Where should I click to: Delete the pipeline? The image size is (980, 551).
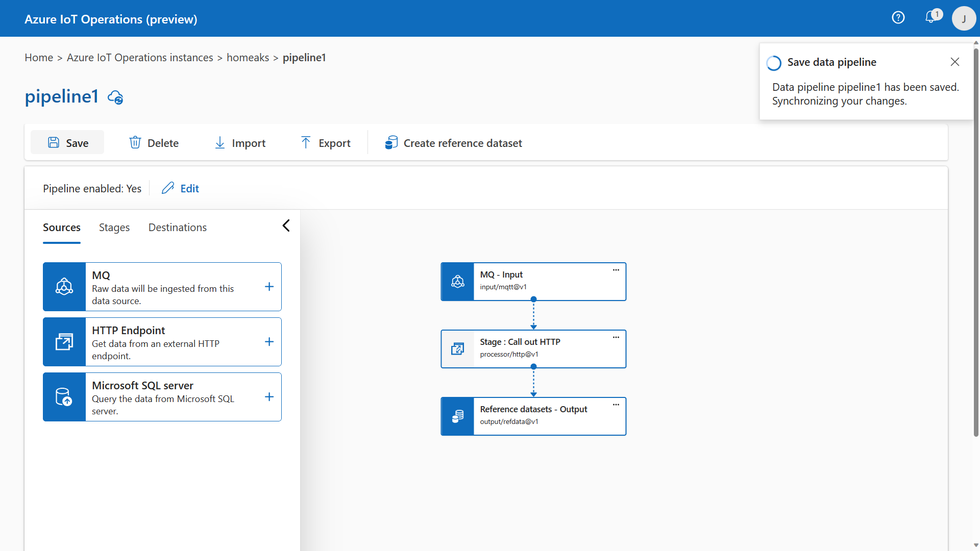pos(154,142)
